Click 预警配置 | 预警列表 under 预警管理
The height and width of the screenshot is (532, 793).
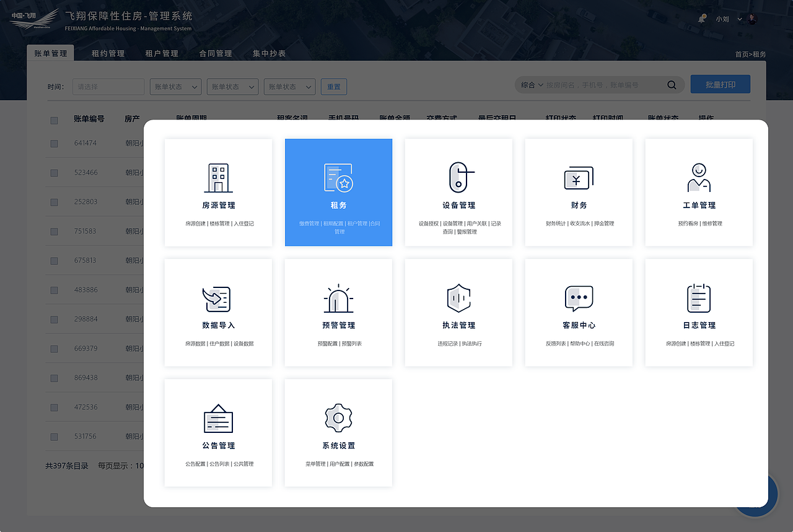340,344
